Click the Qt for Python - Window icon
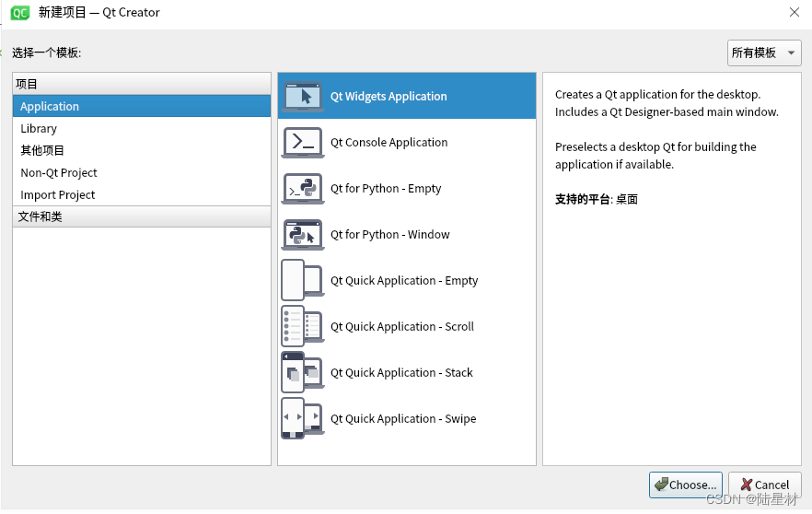The image size is (812, 514). (x=303, y=235)
